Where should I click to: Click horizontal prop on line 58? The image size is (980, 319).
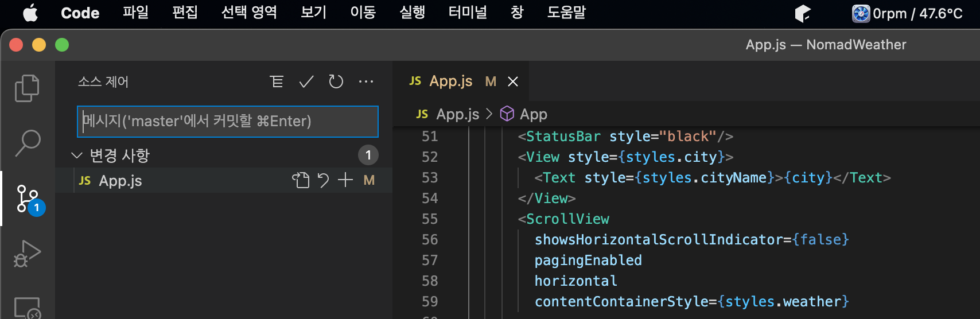[575, 281]
